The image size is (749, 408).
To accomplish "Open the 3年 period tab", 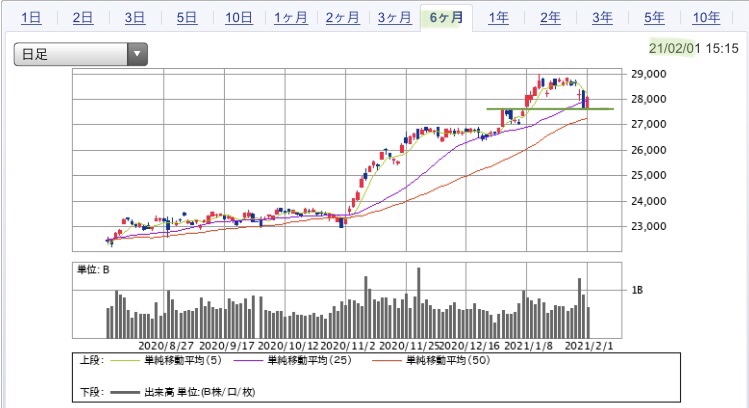I will 602,18.
